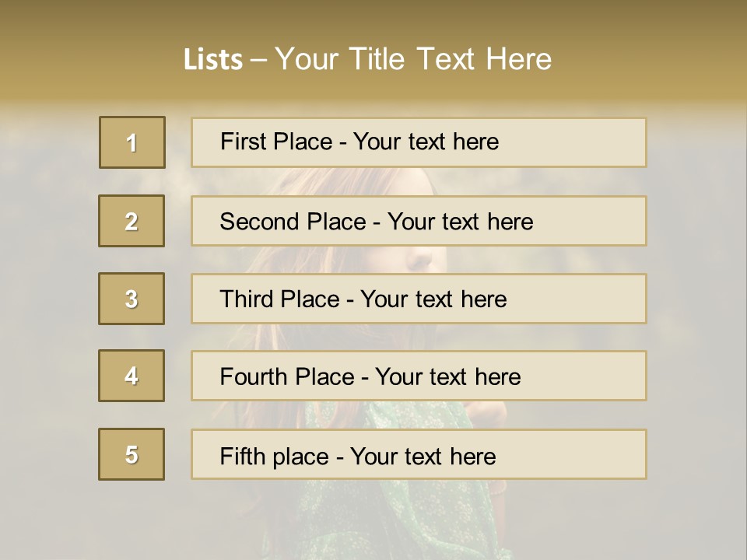Click the green dress in the background photo

tap(389, 498)
